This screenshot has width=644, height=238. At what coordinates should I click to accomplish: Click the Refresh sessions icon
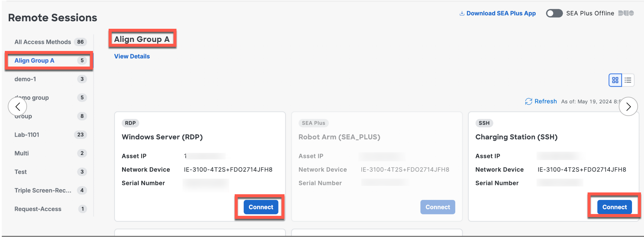528,102
